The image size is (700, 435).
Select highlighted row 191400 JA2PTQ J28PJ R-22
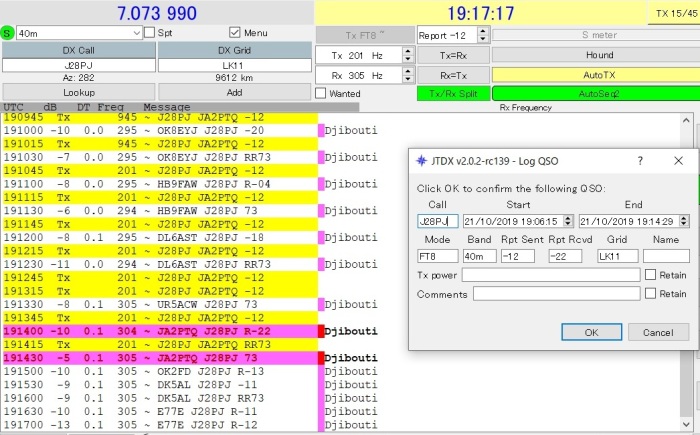coord(159,331)
